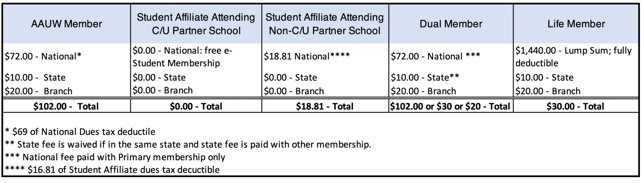
Task: Click the $30.00 Total cell
Action: (575, 106)
